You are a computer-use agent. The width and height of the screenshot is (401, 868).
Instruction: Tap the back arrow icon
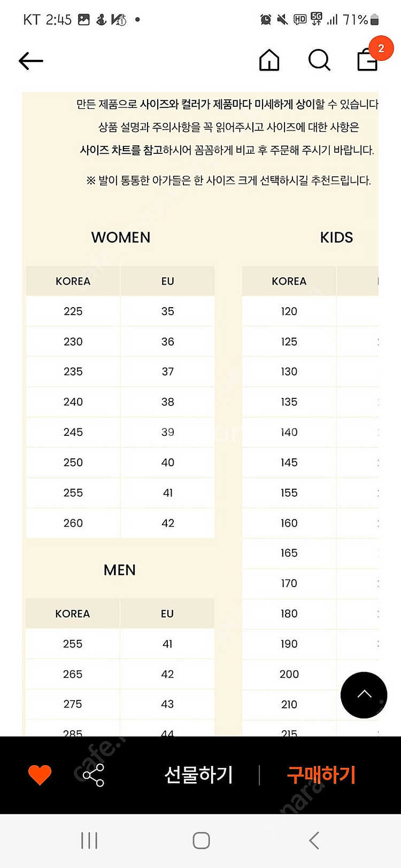[x=30, y=61]
